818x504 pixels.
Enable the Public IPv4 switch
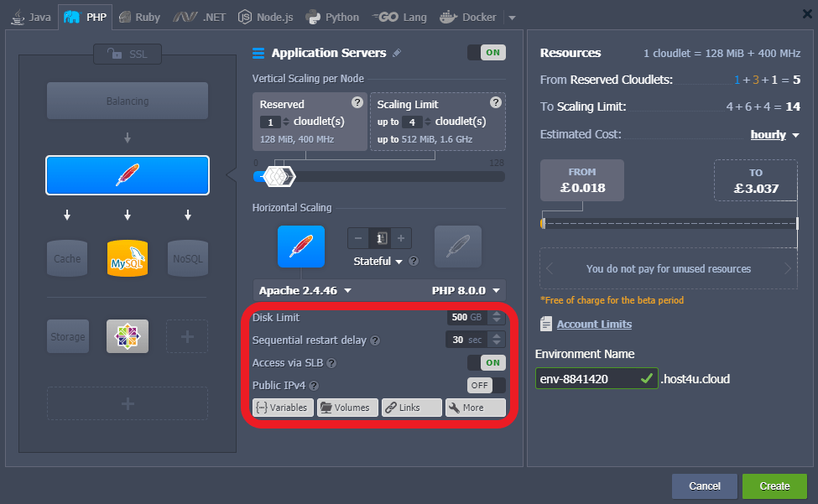[487, 385]
